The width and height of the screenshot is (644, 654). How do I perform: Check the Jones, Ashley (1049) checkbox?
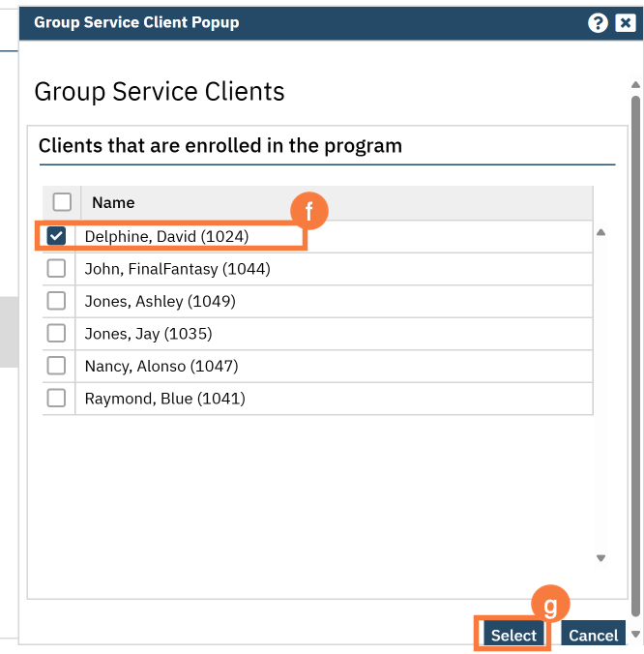pos(57,301)
